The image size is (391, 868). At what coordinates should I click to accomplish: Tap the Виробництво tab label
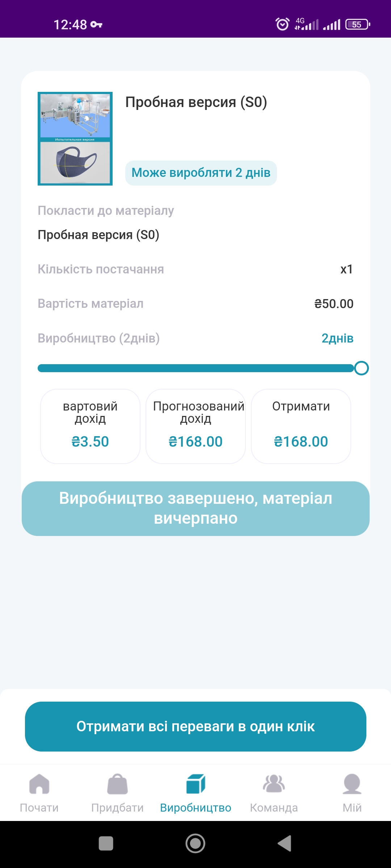click(x=195, y=808)
